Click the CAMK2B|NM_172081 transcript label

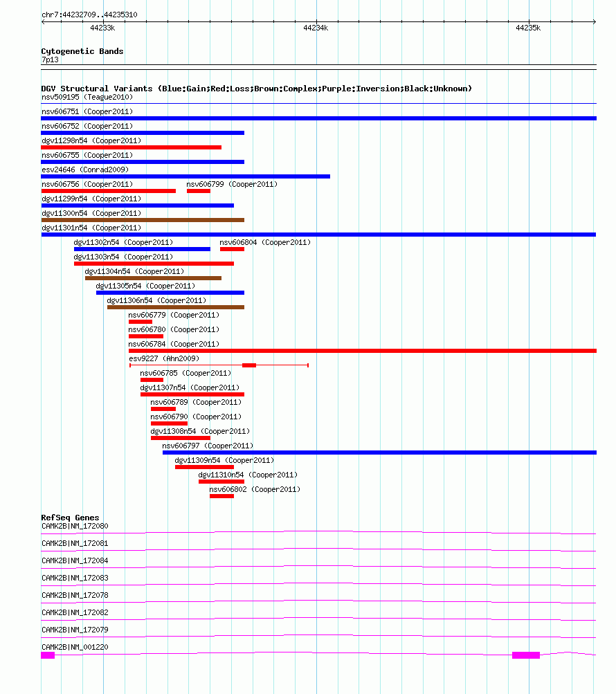tap(75, 544)
